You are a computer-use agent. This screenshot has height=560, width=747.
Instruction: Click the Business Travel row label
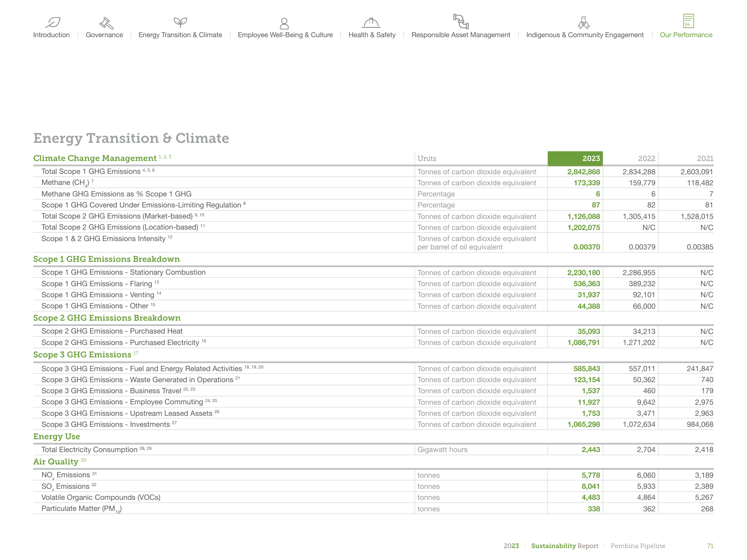pos(111,391)
